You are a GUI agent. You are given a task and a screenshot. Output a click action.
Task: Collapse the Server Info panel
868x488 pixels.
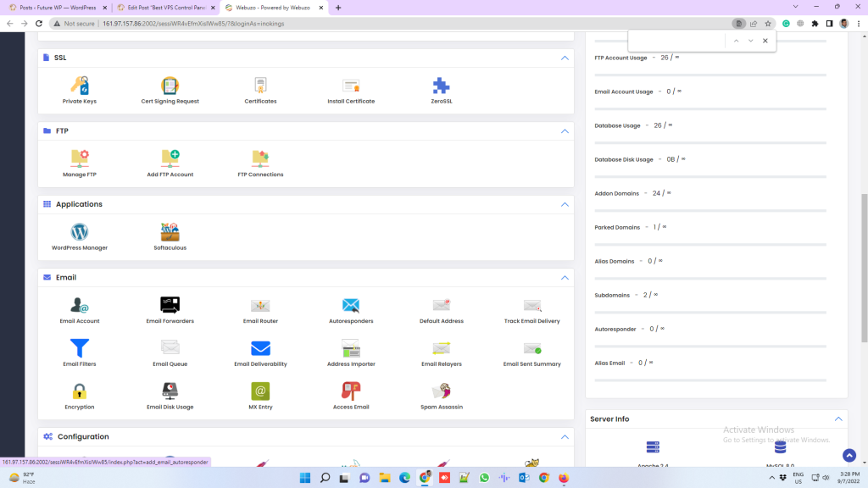[x=838, y=419]
